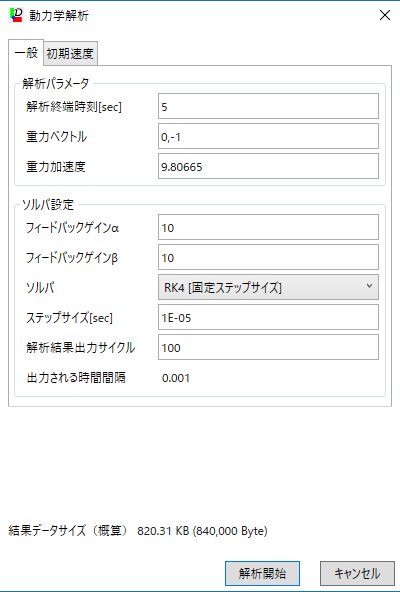Click the フィードバックゲインα input box
Image resolution: width=400 pixels, height=592 pixels.
pos(268,227)
